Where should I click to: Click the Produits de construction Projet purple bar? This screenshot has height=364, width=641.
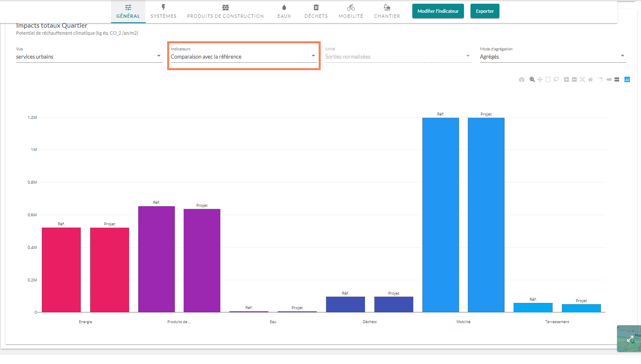tap(202, 260)
